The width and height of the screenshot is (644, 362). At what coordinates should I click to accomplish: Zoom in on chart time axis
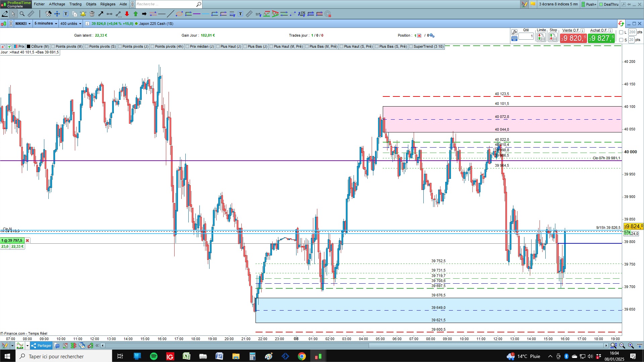631,346
